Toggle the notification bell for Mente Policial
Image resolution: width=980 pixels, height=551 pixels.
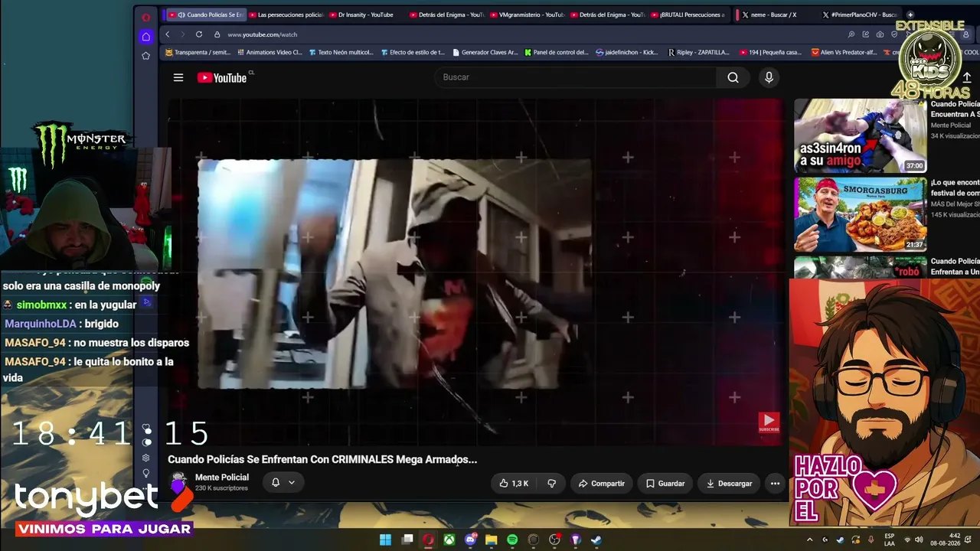tap(276, 482)
